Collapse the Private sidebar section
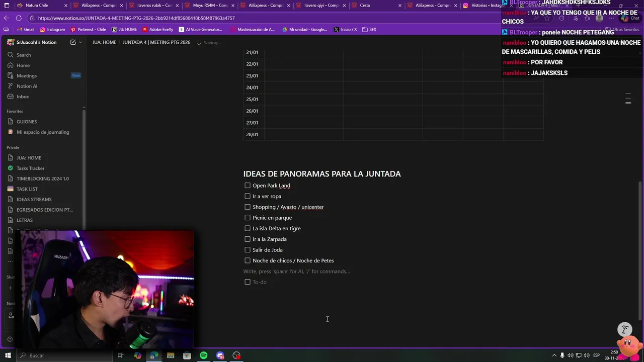The image size is (644, 362). click(x=13, y=147)
